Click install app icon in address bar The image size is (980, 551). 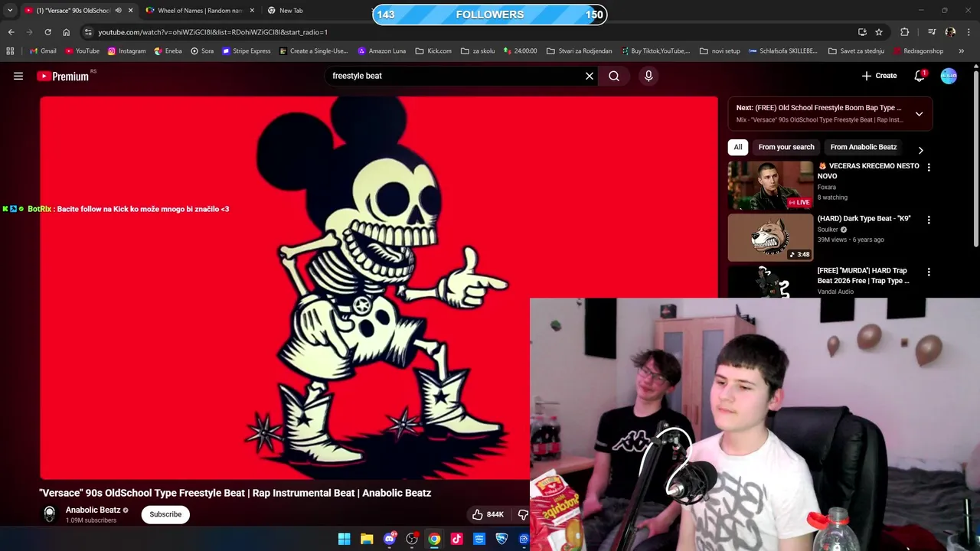point(862,32)
